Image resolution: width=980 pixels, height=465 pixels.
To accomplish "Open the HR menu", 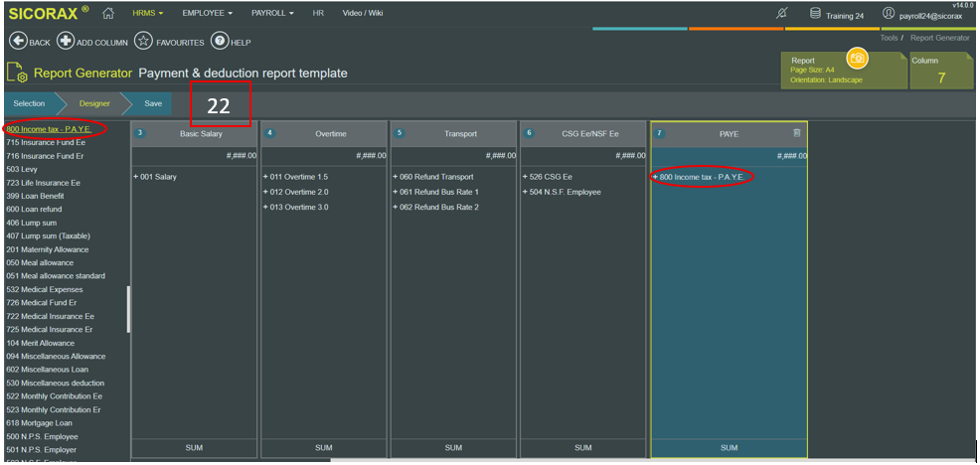I will coord(318,13).
